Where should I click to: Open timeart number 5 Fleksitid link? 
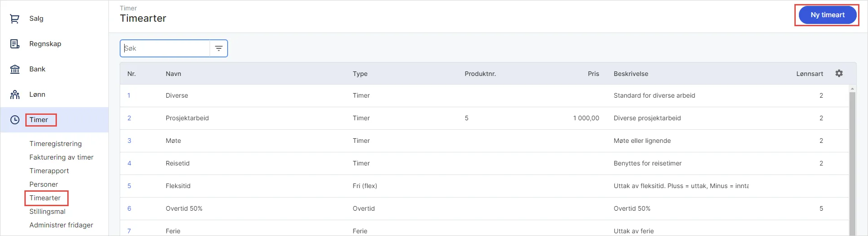[x=129, y=186]
